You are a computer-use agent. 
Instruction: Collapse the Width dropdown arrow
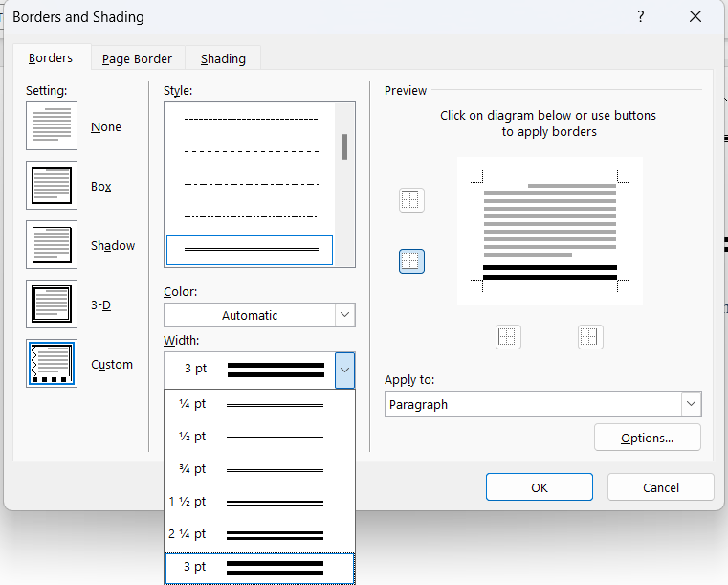[344, 370]
